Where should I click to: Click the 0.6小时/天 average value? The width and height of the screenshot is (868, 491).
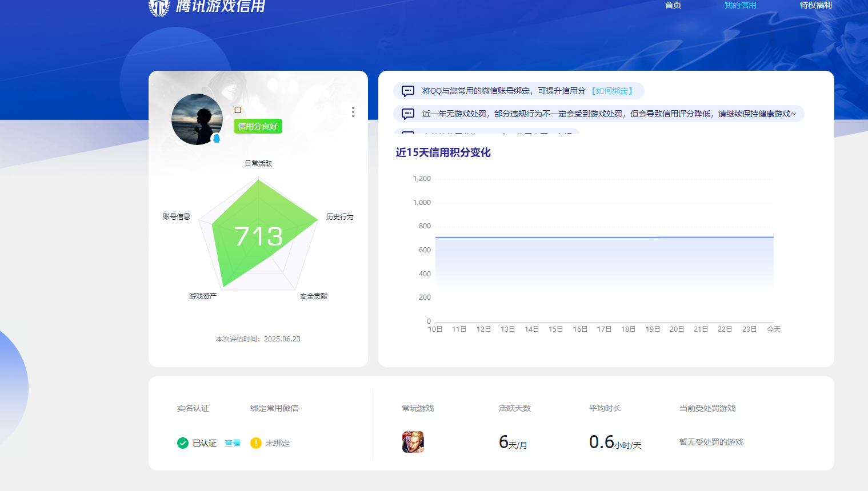tap(615, 442)
